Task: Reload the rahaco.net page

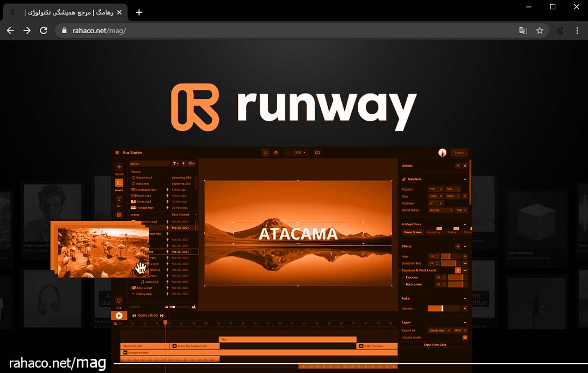Action: tap(44, 30)
